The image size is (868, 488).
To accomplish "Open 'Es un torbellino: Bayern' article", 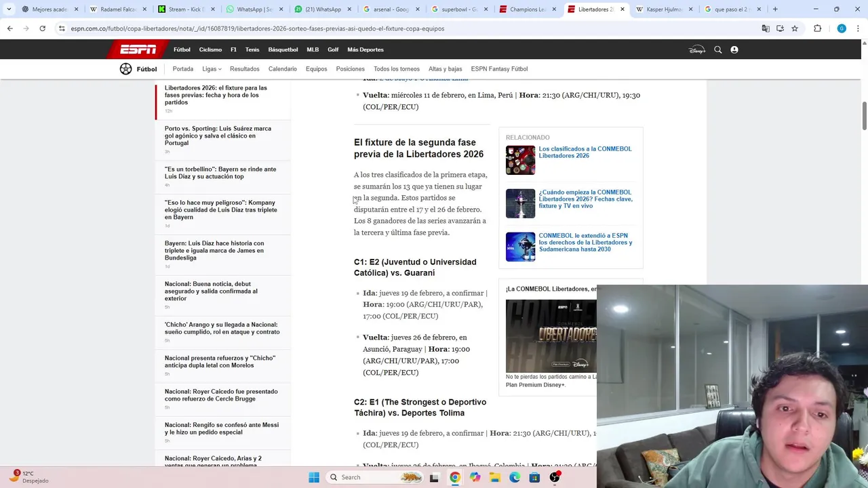I will [x=220, y=173].
